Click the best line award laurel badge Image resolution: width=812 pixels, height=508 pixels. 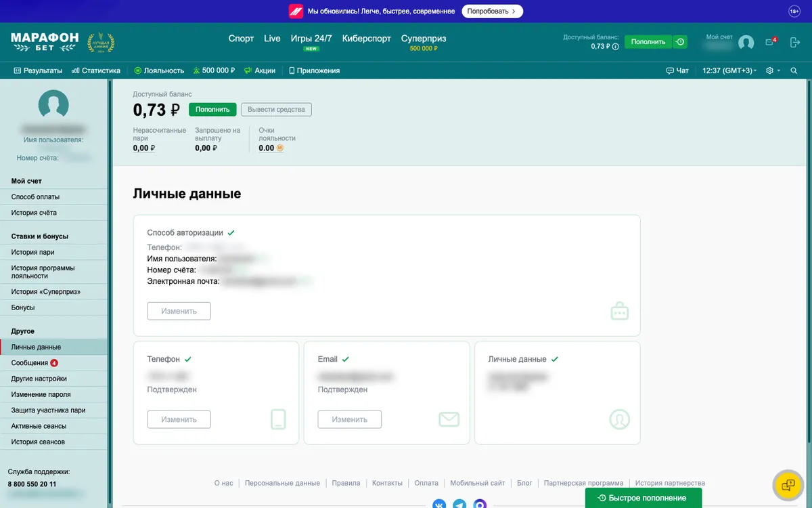pos(101,43)
